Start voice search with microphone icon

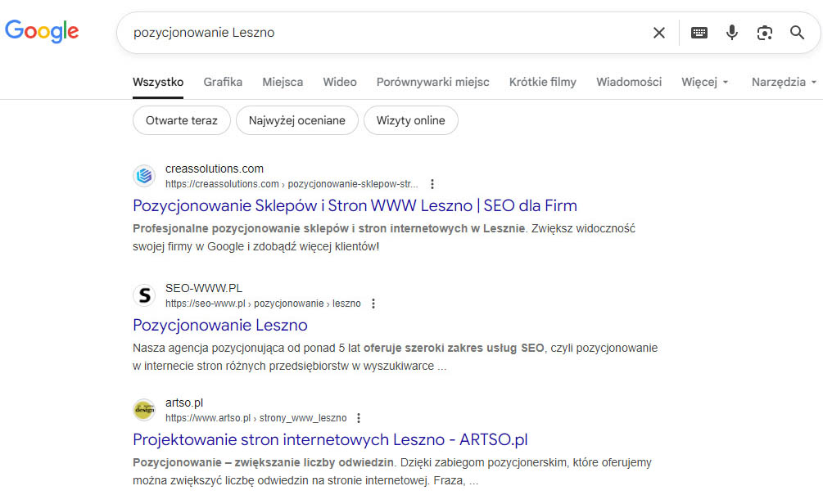(732, 33)
